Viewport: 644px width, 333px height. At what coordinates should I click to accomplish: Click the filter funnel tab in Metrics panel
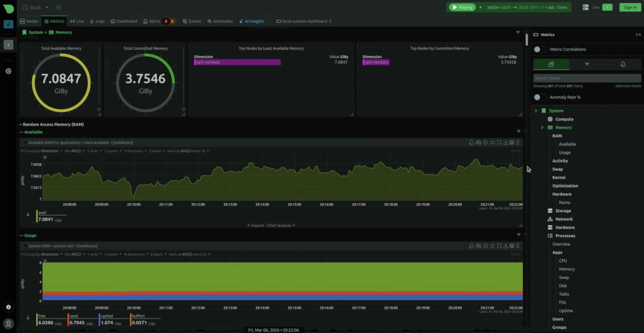(587, 64)
